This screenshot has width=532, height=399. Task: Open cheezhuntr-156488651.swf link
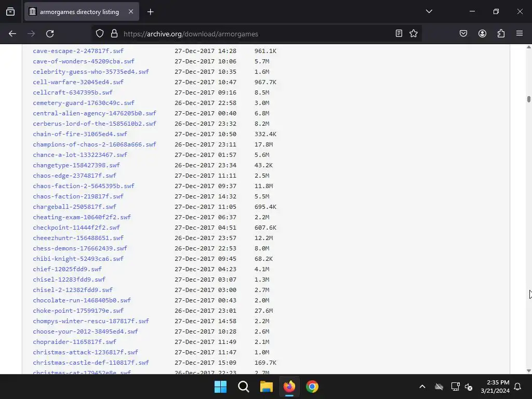[78, 238]
